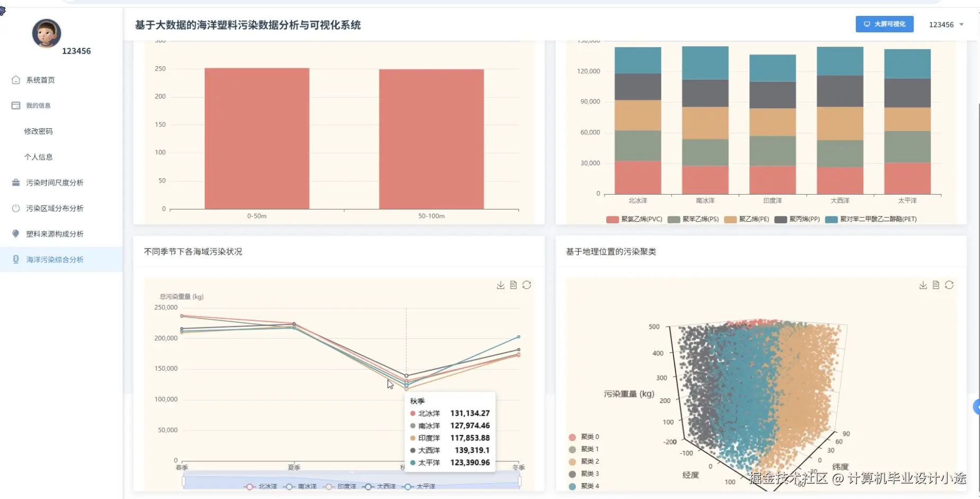Toggle 北冰洋 series in the line chart legend

click(x=260, y=486)
